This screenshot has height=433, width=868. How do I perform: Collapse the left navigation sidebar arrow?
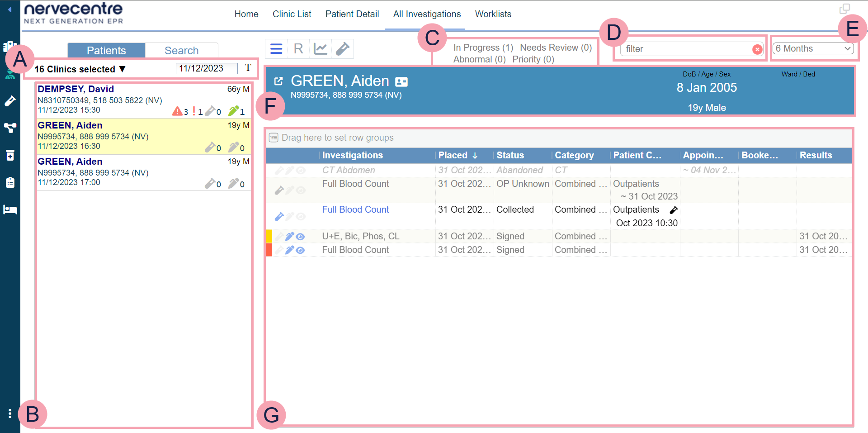(x=9, y=9)
